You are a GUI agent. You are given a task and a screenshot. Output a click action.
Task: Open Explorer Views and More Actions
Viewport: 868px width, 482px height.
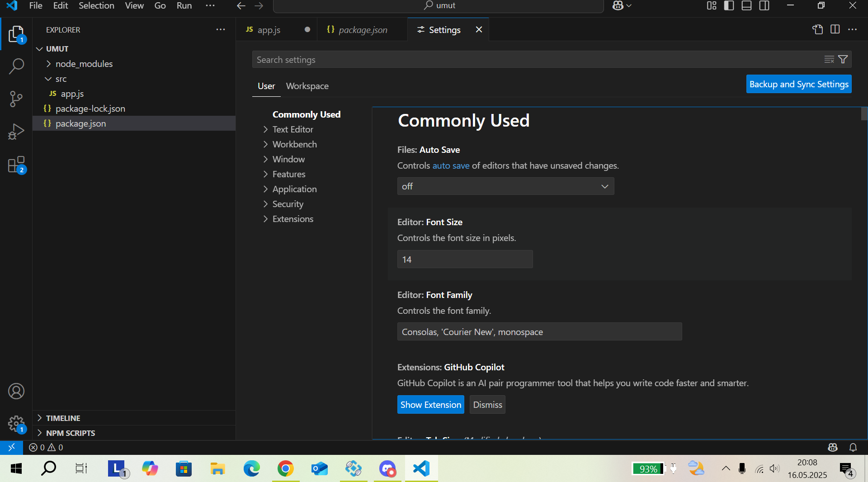[x=221, y=29]
